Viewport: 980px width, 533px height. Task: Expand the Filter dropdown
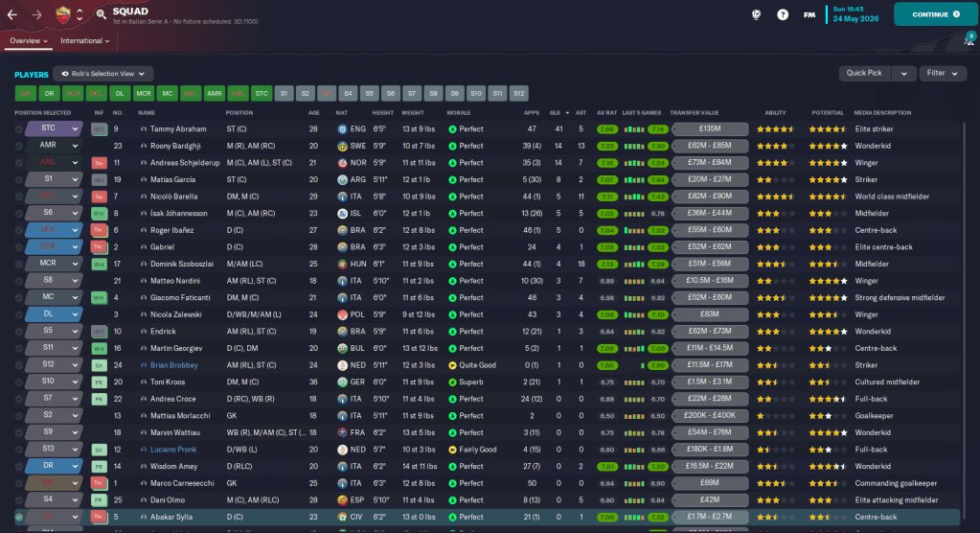click(x=942, y=73)
